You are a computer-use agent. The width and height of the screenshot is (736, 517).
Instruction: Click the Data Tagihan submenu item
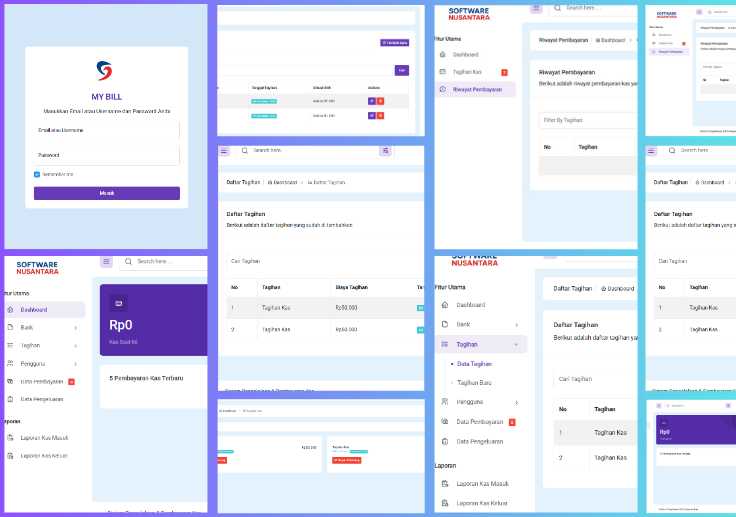pyautogui.click(x=475, y=364)
